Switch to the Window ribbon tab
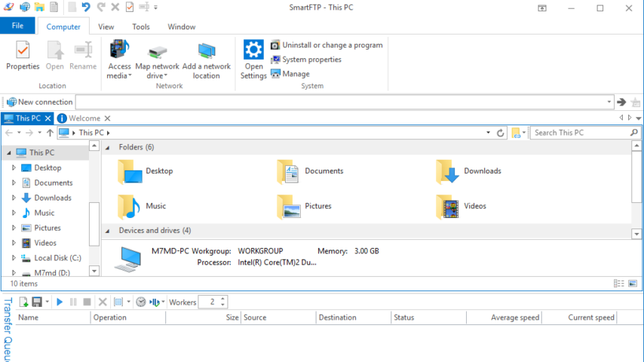This screenshot has width=644, height=362. (x=182, y=26)
